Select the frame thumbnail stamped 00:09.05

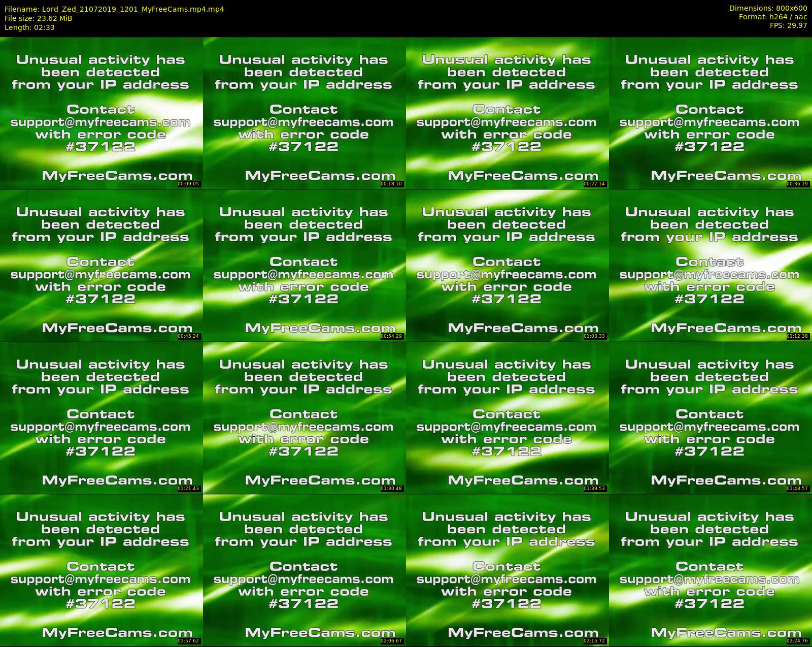tap(101, 113)
